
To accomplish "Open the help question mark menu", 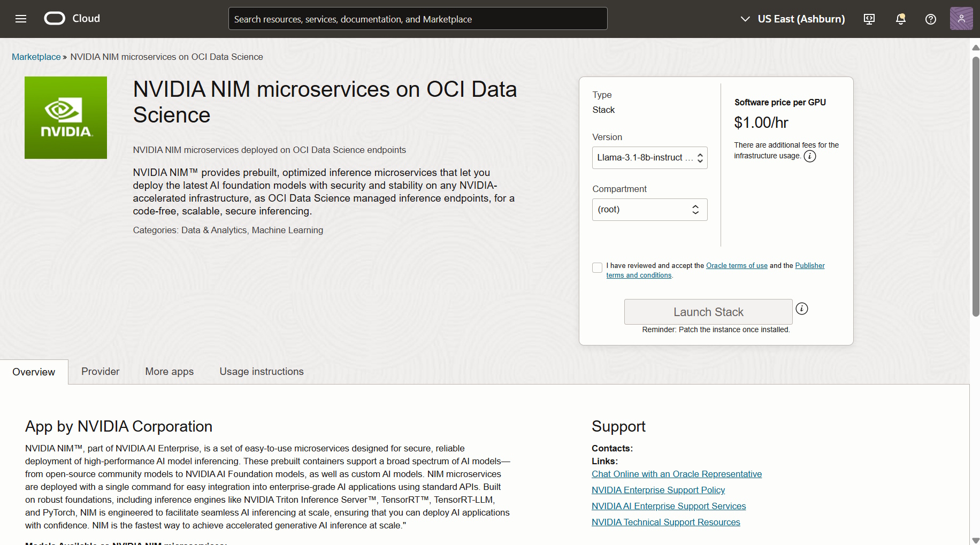I will click(x=931, y=19).
